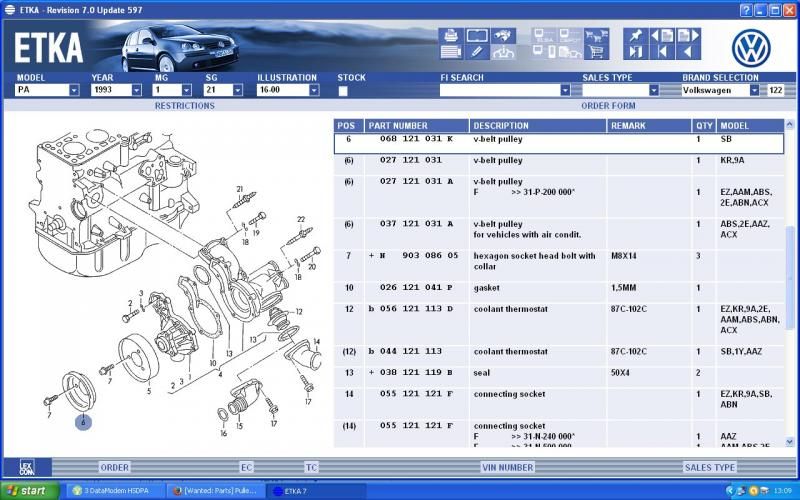Image resolution: width=800 pixels, height=500 pixels.
Task: Click the left triangle with bar icon
Action: [662, 52]
